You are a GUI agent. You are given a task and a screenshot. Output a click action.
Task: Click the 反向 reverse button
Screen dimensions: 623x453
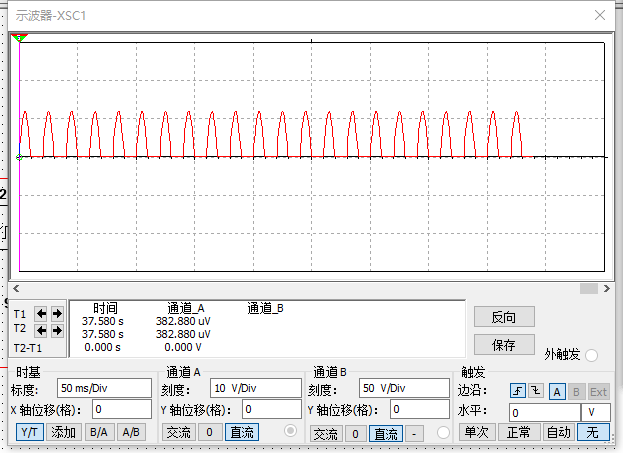504,317
